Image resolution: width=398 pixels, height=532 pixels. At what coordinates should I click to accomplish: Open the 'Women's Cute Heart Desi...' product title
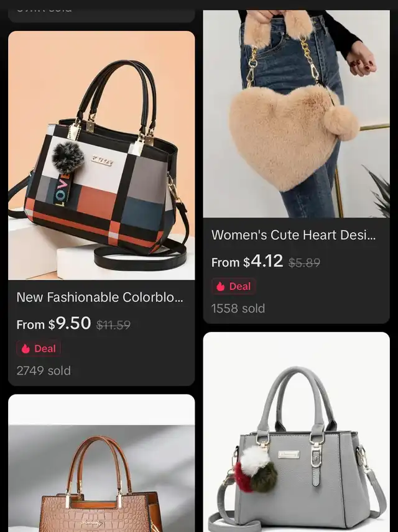click(294, 235)
